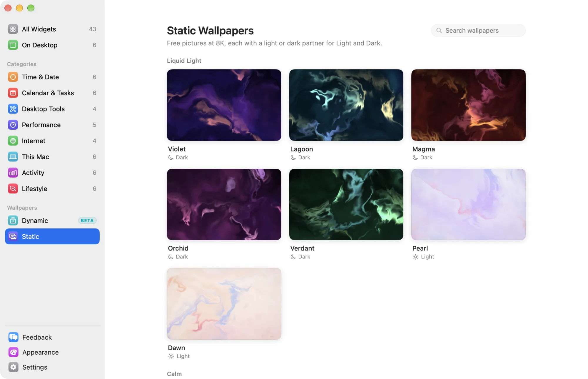The height and width of the screenshot is (379, 588).
Task: Select the Violet wallpaper thumbnail
Action: pyautogui.click(x=224, y=105)
